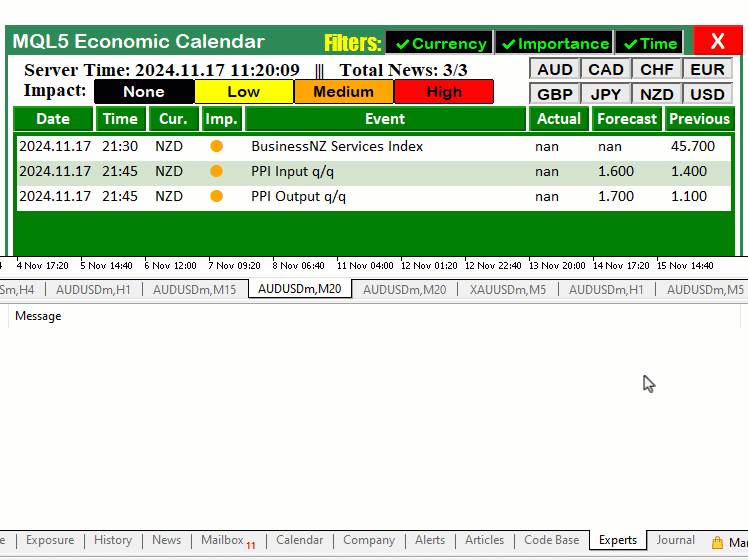Screen dimensions: 748x560
Task: Click the Market shopping bag icon
Action: coord(717,542)
